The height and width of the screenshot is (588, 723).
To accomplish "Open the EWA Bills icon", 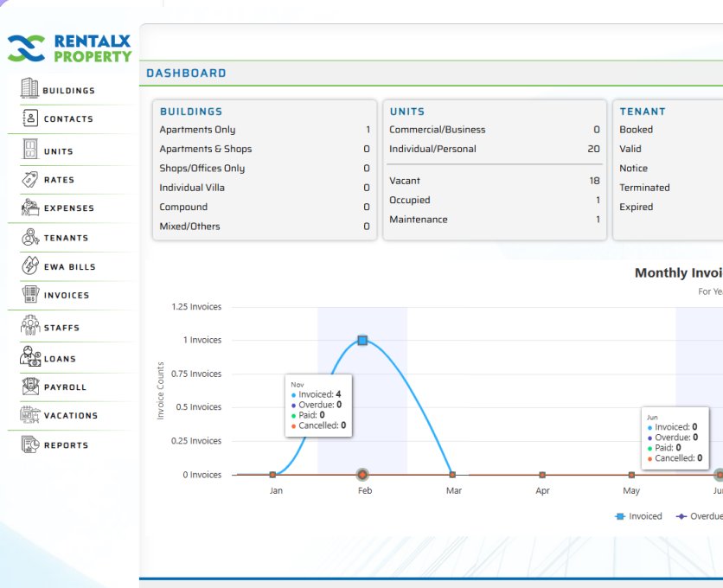I will [29, 265].
